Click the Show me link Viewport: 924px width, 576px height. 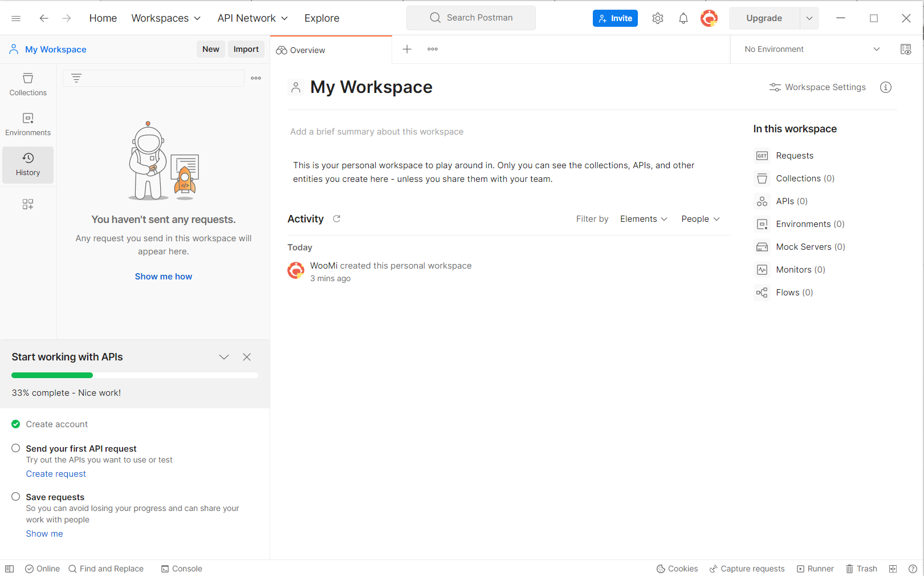(x=44, y=534)
